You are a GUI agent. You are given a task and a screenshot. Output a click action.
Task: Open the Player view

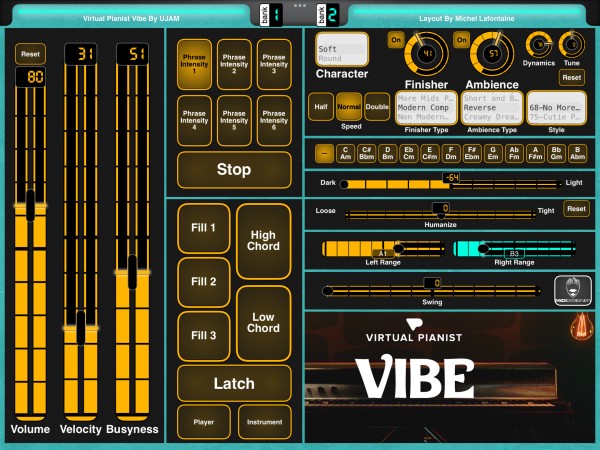(204, 422)
